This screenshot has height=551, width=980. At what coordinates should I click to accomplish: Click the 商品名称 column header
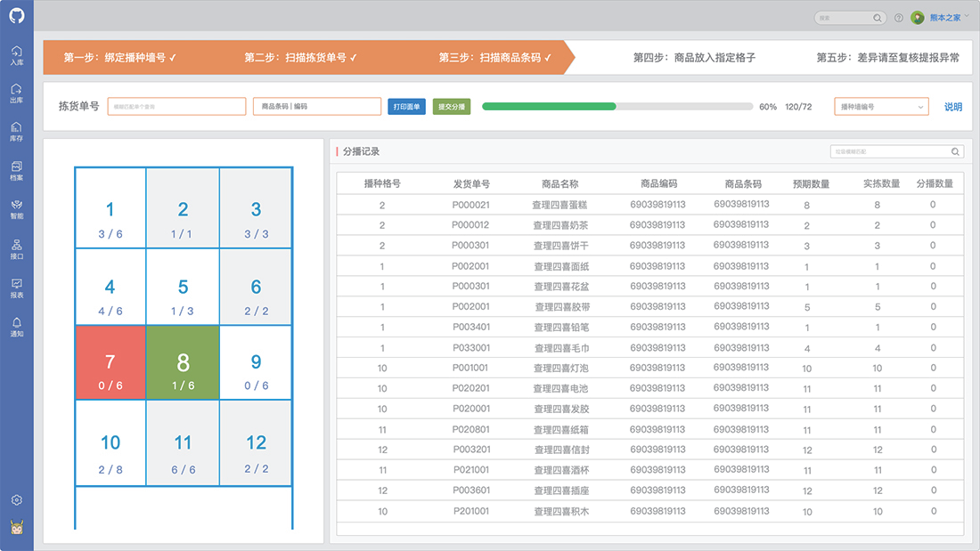pyautogui.click(x=560, y=183)
